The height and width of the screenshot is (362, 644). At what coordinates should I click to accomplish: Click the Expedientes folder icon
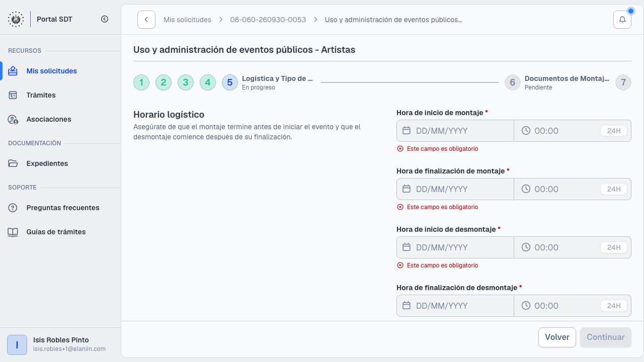pyautogui.click(x=13, y=163)
